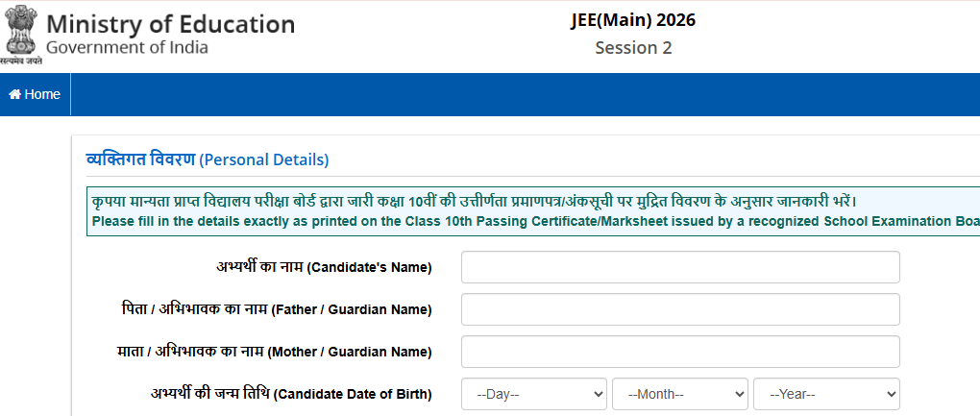Screen dimensions: 980x416
Task: Click the Session 2 subtitle
Action: 633,48
